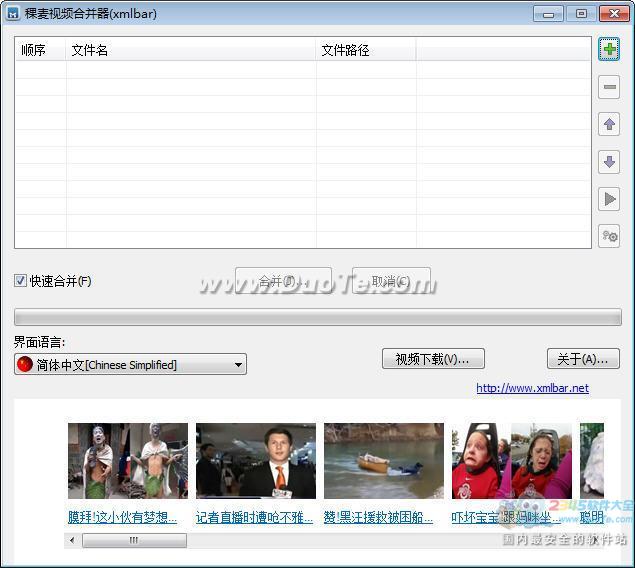Click the left scroll arrow under thumbnails
This screenshot has height=568, width=635.
point(72,540)
